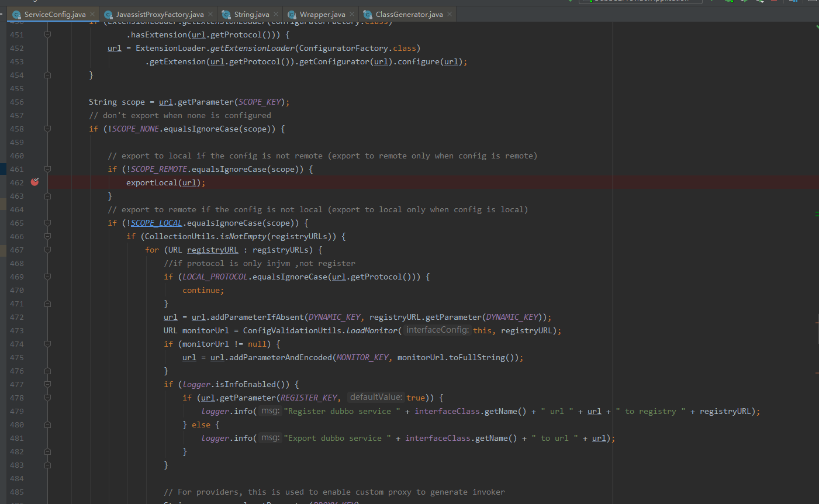Click line number 473 in the gutter
The image size is (819, 504).
(x=17, y=330)
